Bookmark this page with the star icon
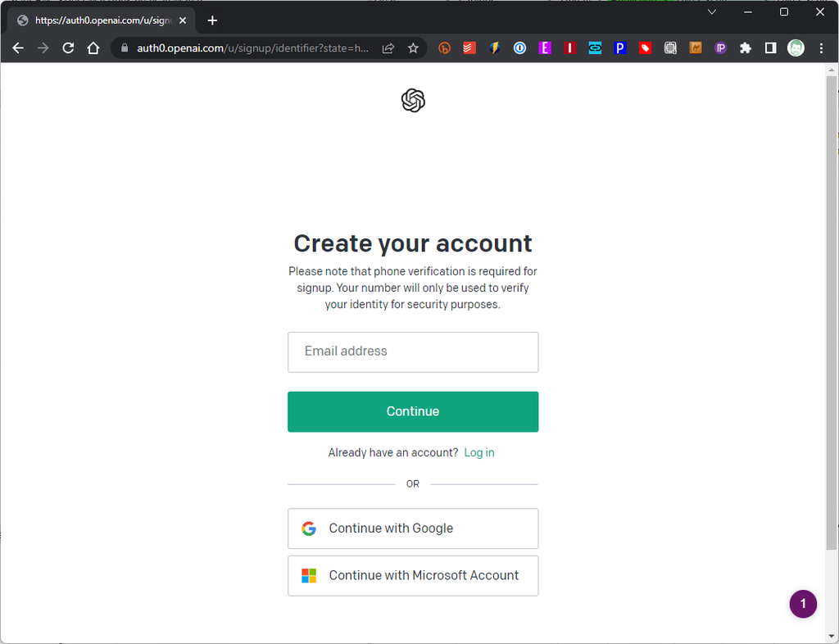 pos(414,48)
